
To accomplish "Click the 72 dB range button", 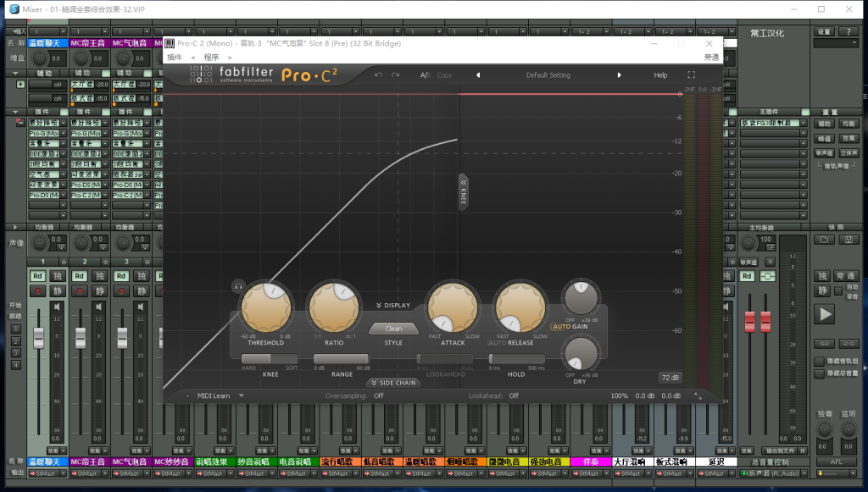I will coord(670,378).
